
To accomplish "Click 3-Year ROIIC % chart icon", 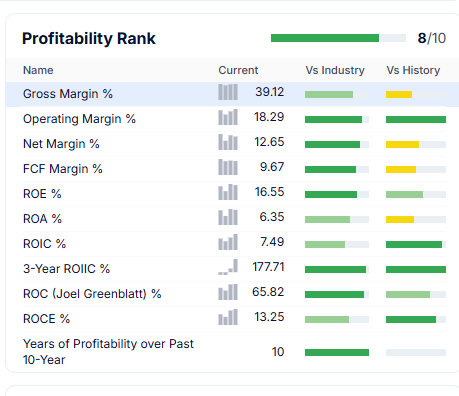I will [228, 267].
